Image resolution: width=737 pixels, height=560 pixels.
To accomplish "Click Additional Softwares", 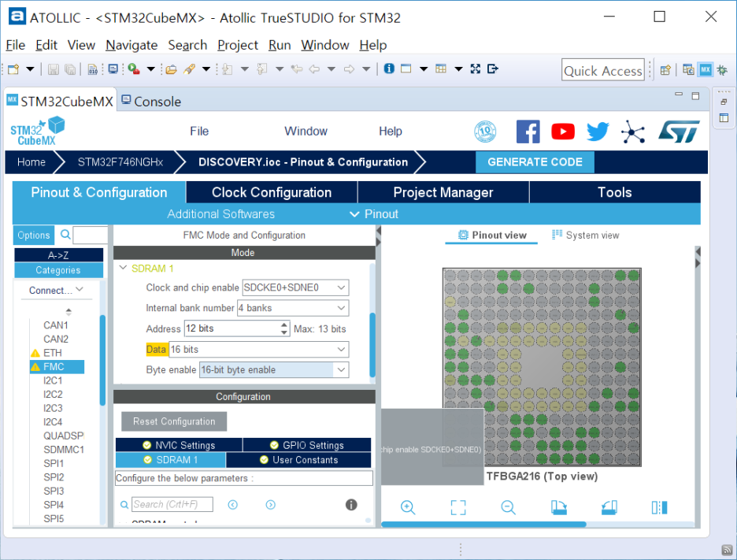I will click(221, 214).
